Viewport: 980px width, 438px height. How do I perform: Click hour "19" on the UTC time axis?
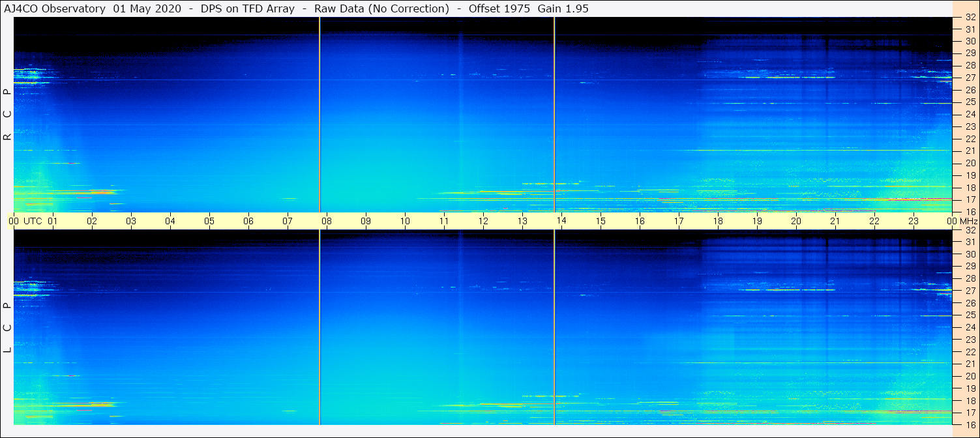tap(757, 221)
